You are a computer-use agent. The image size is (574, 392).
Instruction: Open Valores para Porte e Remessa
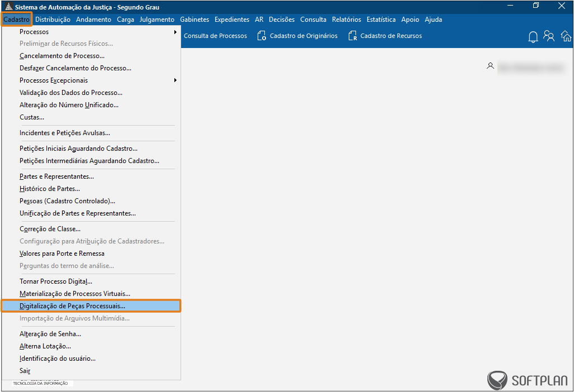(91, 254)
